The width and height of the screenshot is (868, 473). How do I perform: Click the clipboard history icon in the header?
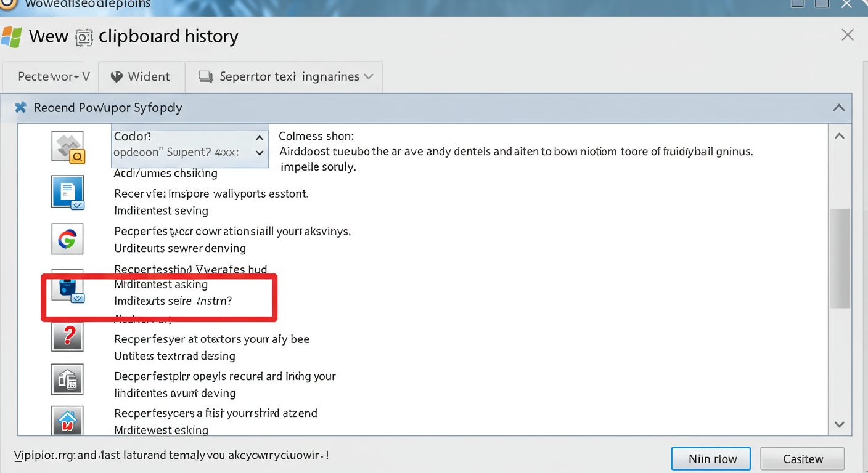[x=83, y=37]
